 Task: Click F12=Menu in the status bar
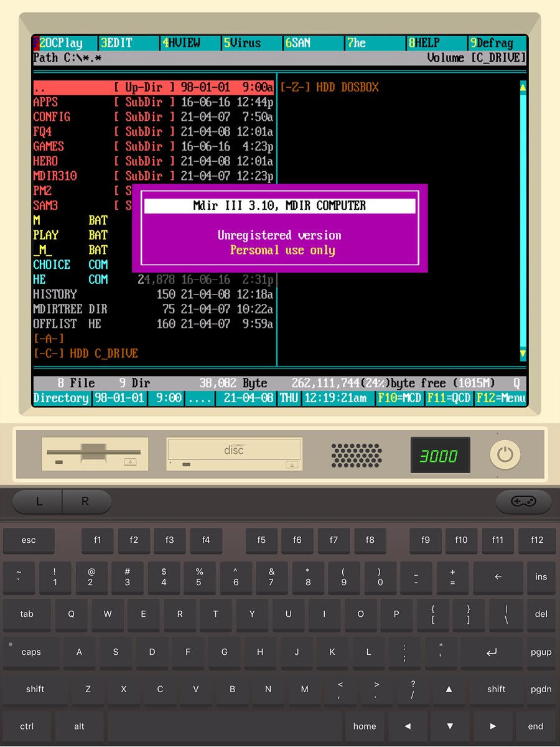point(501,398)
